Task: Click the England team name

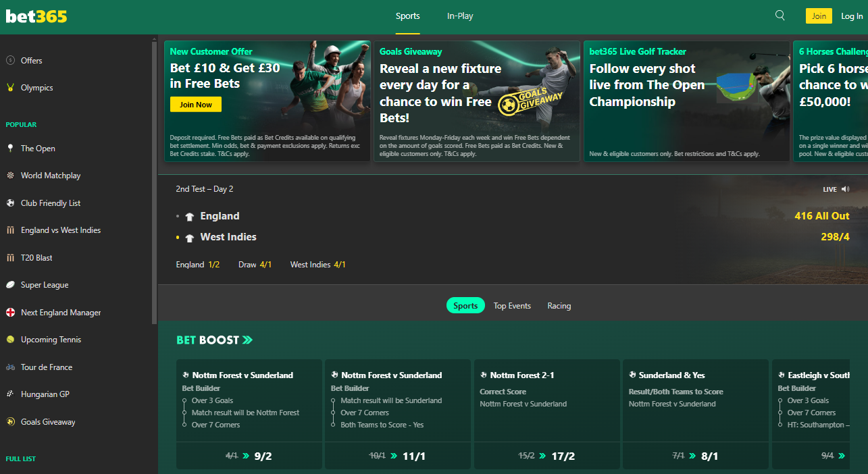Action: click(220, 216)
